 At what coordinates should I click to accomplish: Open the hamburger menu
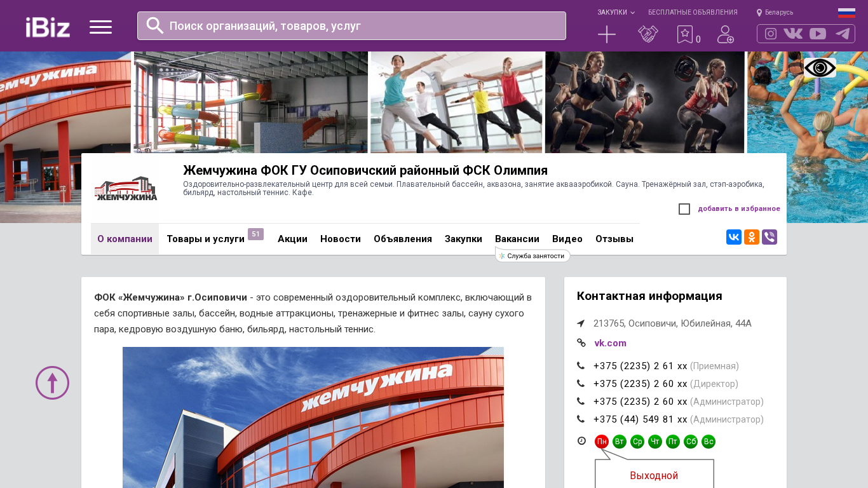click(x=100, y=27)
